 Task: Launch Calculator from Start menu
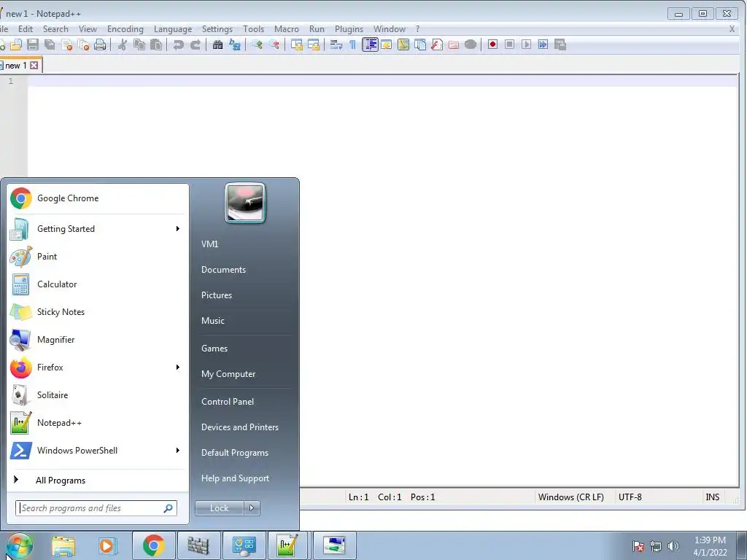click(x=98, y=284)
